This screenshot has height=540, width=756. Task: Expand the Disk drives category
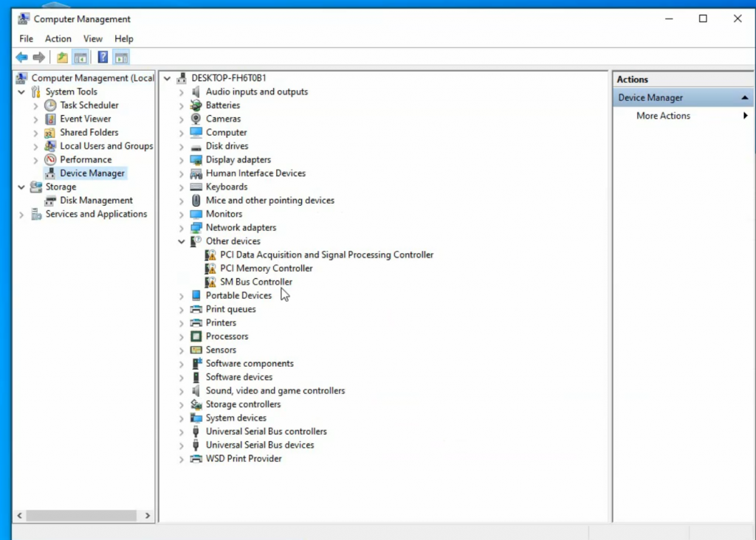182,147
